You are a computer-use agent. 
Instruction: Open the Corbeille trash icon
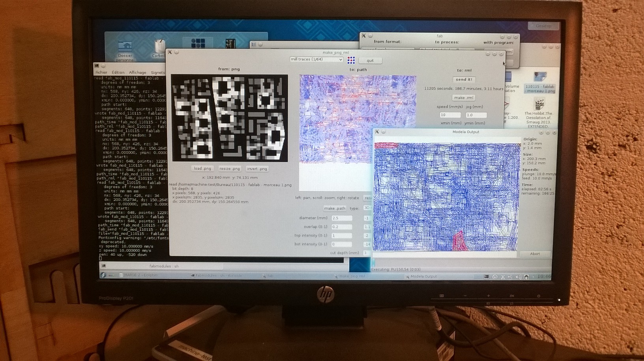(159, 47)
